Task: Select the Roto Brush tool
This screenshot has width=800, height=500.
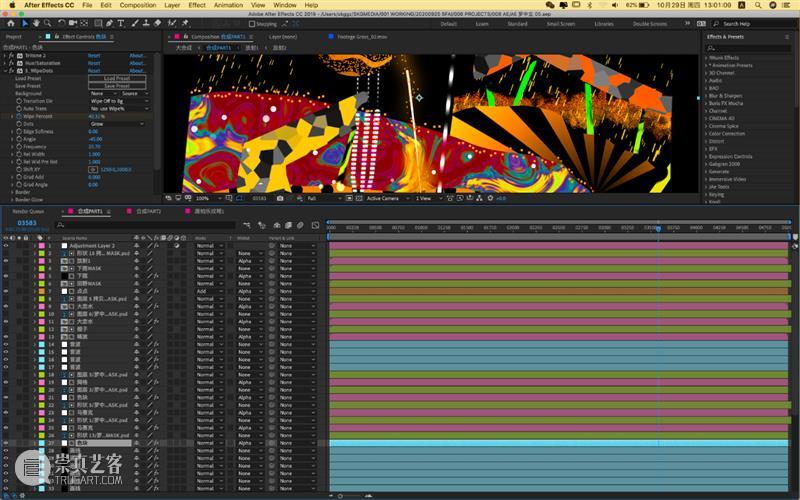Action: pos(172,23)
